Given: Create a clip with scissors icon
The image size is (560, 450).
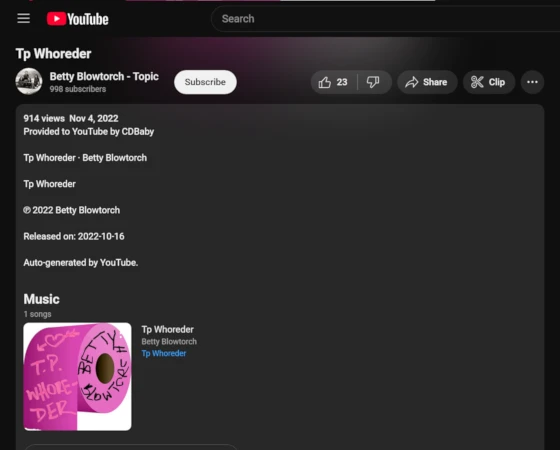Looking at the screenshot, I should (x=477, y=82).
